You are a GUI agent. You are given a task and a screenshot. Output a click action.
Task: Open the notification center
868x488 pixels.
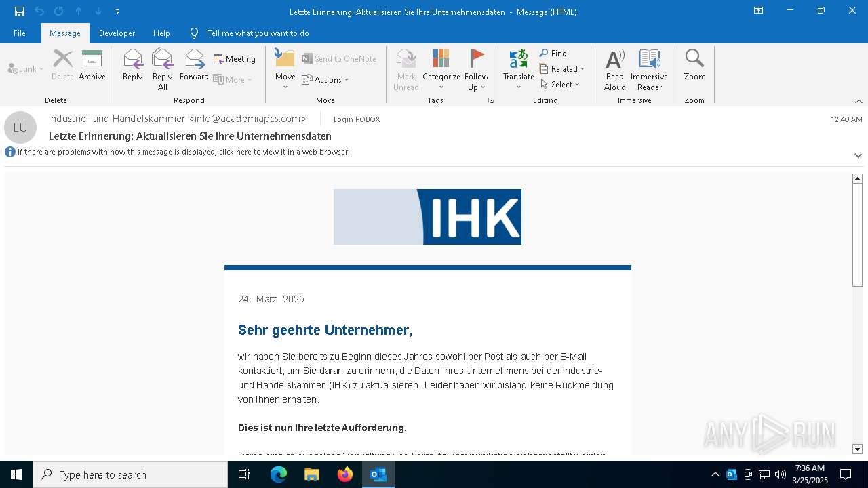pos(846,474)
